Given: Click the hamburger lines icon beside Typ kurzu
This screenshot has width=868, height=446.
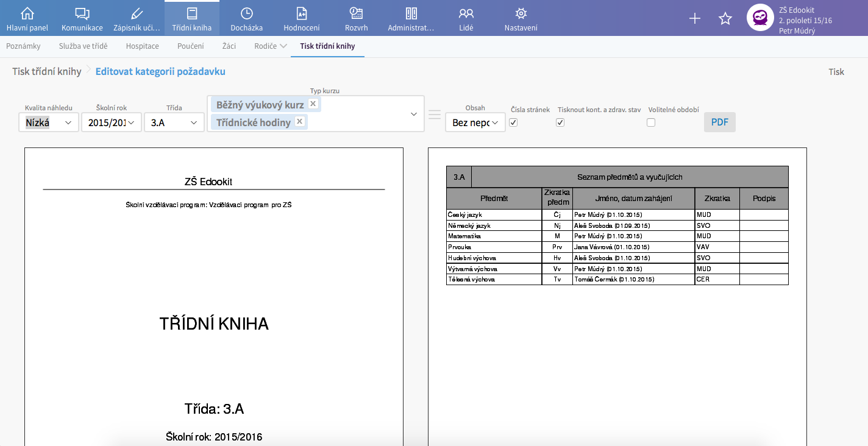Looking at the screenshot, I should coord(435,115).
